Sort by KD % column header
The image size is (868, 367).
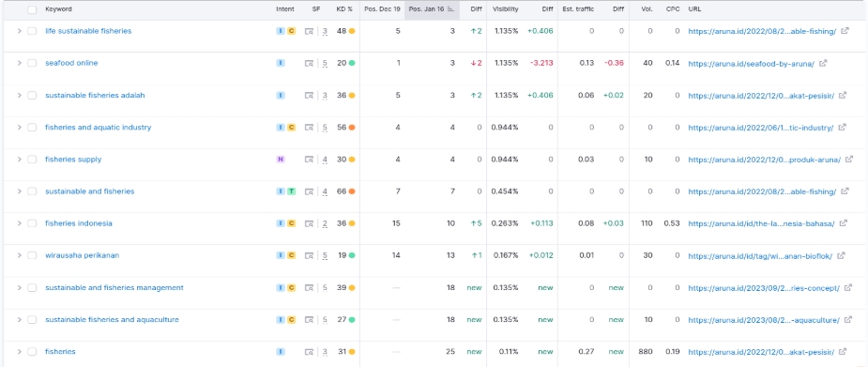[x=344, y=9]
